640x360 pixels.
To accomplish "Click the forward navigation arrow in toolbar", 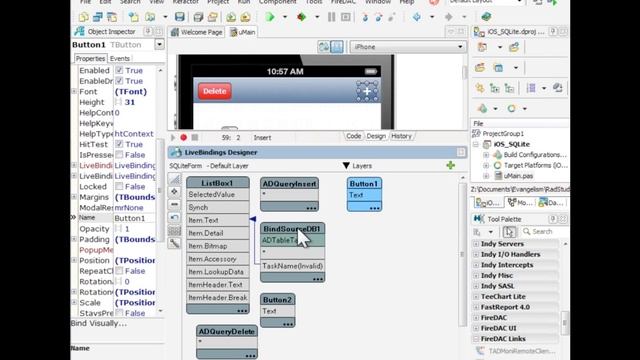I will pyautogui.click(x=449, y=17).
